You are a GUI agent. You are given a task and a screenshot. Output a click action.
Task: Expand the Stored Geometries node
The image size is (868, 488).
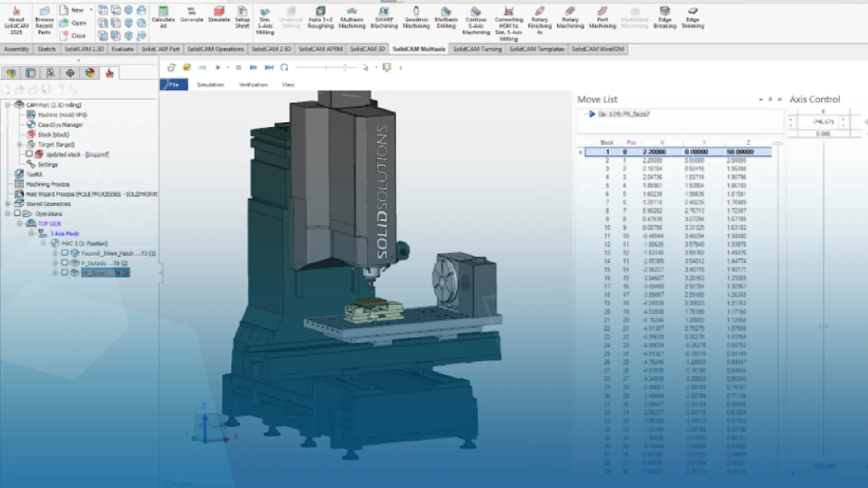pyautogui.click(x=7, y=204)
